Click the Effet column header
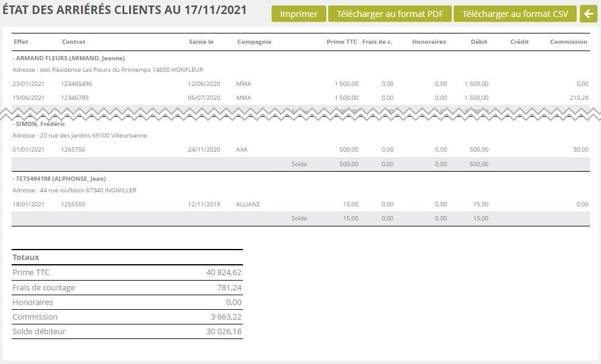The height and width of the screenshot is (364, 601). (21, 42)
